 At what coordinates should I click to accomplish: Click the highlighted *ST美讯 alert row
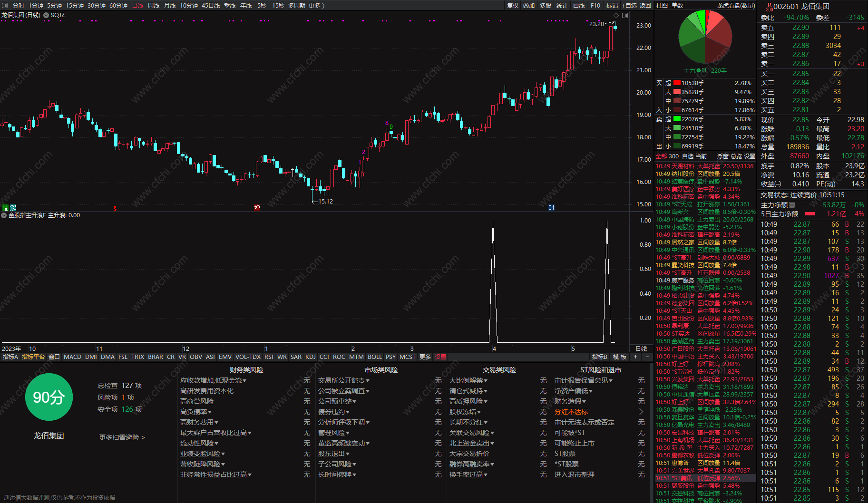(705, 478)
